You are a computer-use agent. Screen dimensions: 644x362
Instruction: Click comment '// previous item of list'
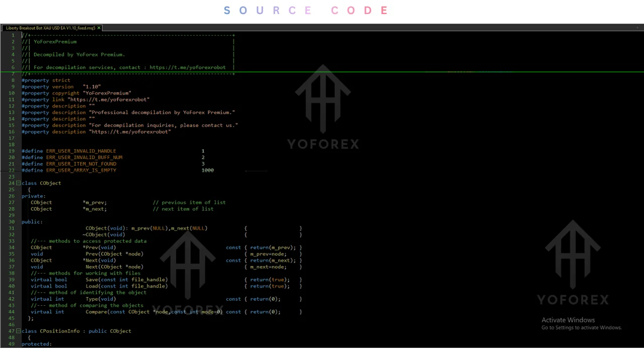pyautogui.click(x=189, y=203)
